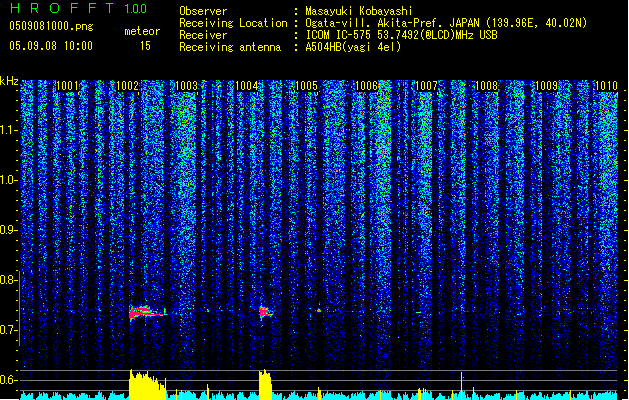
Task: Click the Receiving antenna label
Action: (230, 47)
